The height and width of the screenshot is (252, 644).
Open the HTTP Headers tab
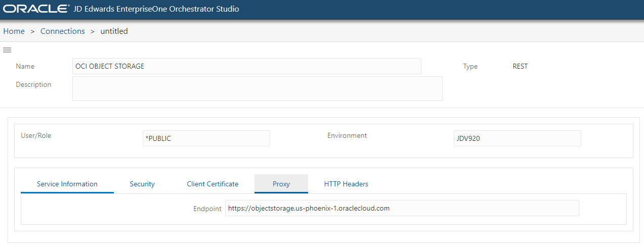(346, 184)
